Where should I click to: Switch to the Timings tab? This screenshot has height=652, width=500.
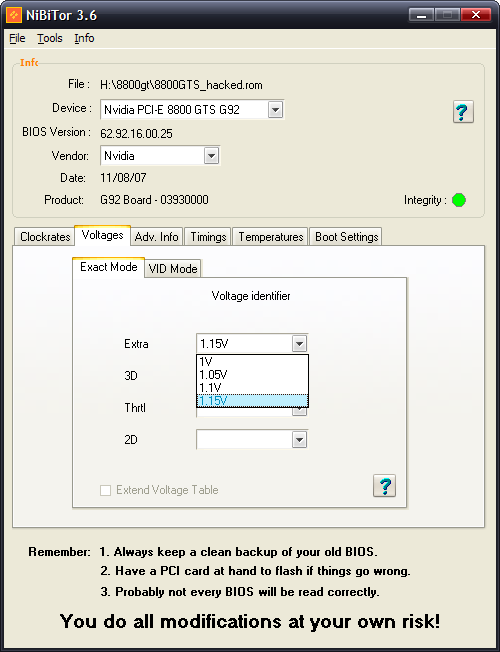[208, 237]
